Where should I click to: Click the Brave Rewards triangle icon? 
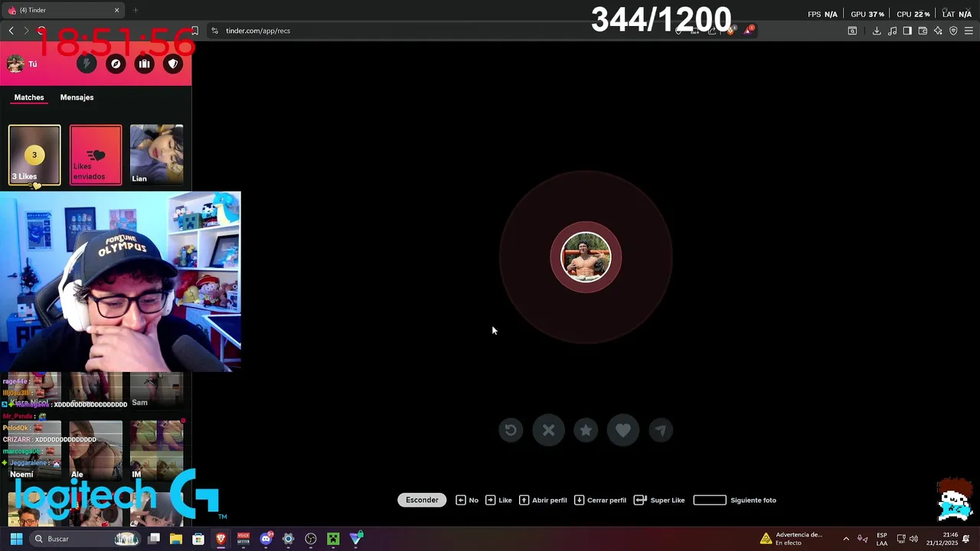pos(748,31)
